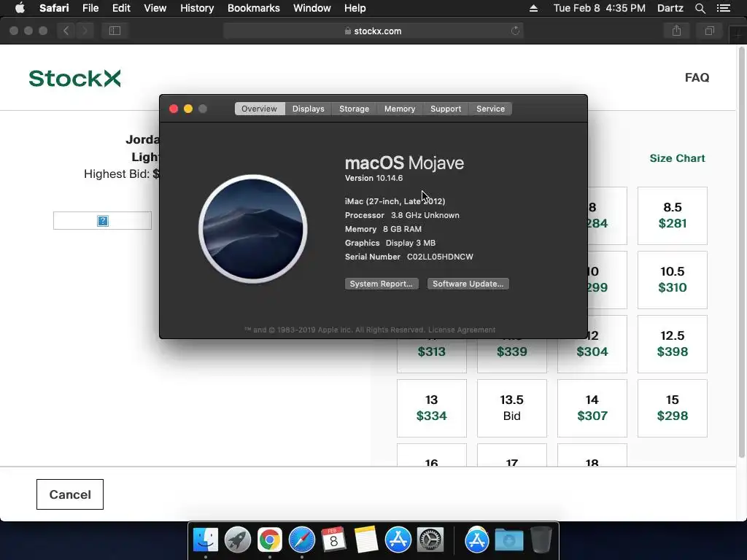Toggle the Safari sidebar button
Viewport: 747px width, 560px height.
point(115,31)
